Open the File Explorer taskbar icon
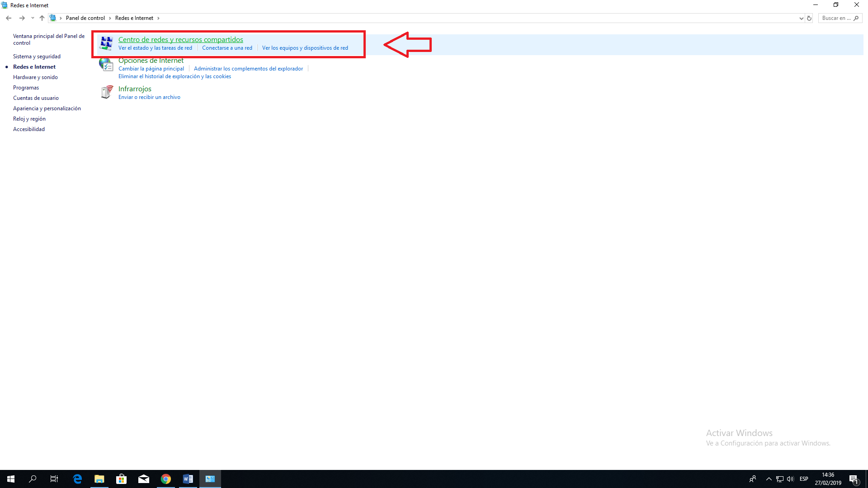Image resolution: width=868 pixels, height=488 pixels. (99, 479)
